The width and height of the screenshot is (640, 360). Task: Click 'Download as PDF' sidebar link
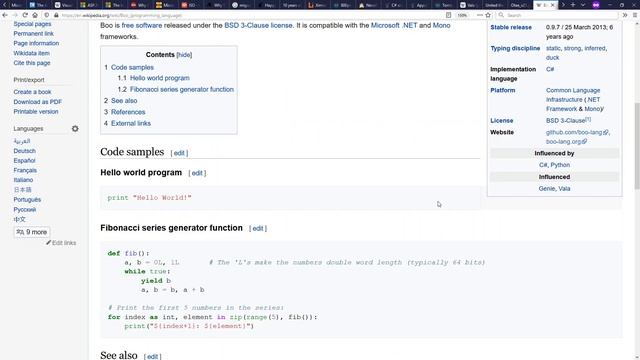click(x=38, y=102)
